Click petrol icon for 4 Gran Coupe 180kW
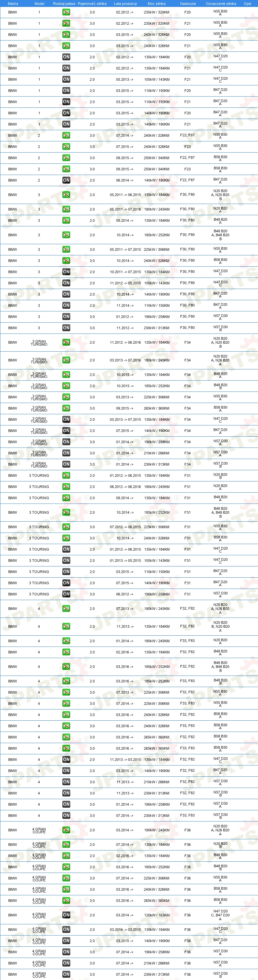This screenshot has height=980, width=258. (66, 830)
